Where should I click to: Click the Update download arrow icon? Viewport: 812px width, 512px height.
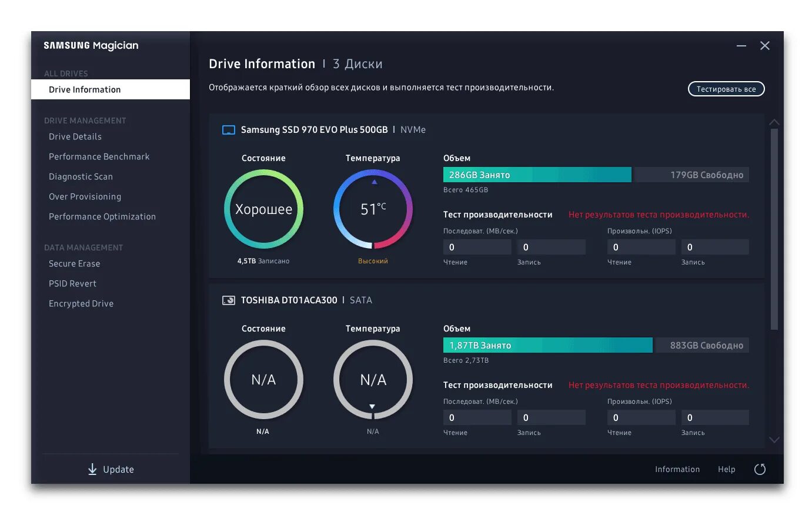click(x=92, y=469)
